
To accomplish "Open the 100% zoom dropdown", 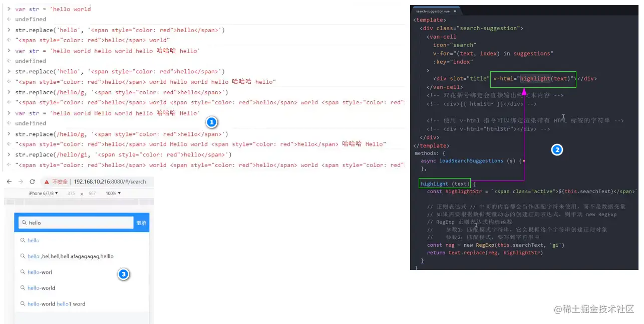I will pos(113,193).
